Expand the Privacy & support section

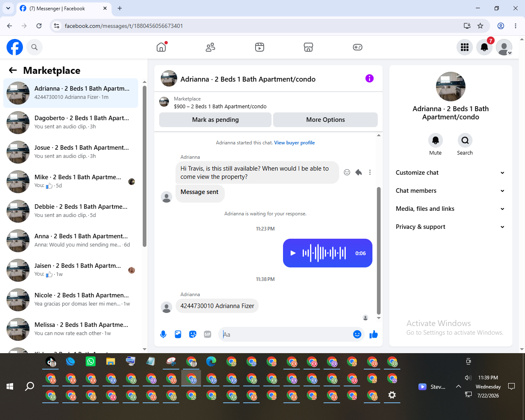[450, 227]
